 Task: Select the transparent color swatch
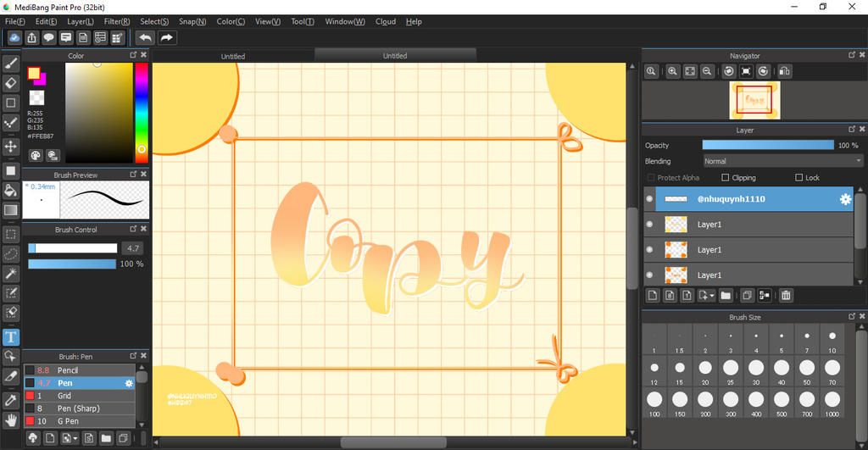(x=36, y=98)
